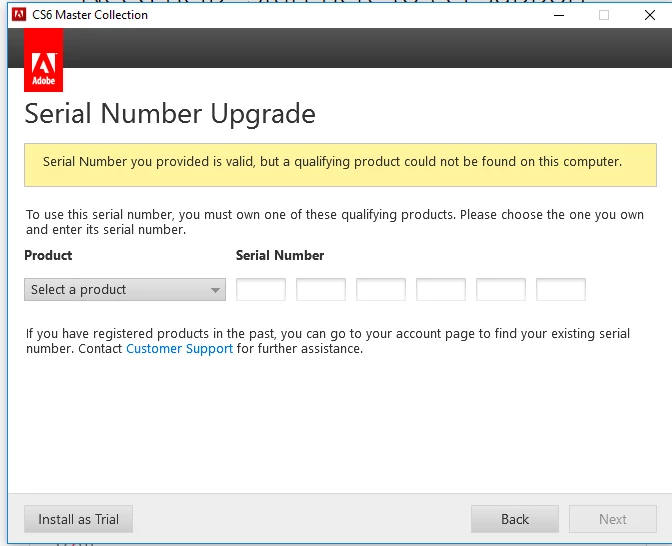Click the 'If you have registered products' paragraph
672x546 pixels.
click(x=328, y=341)
